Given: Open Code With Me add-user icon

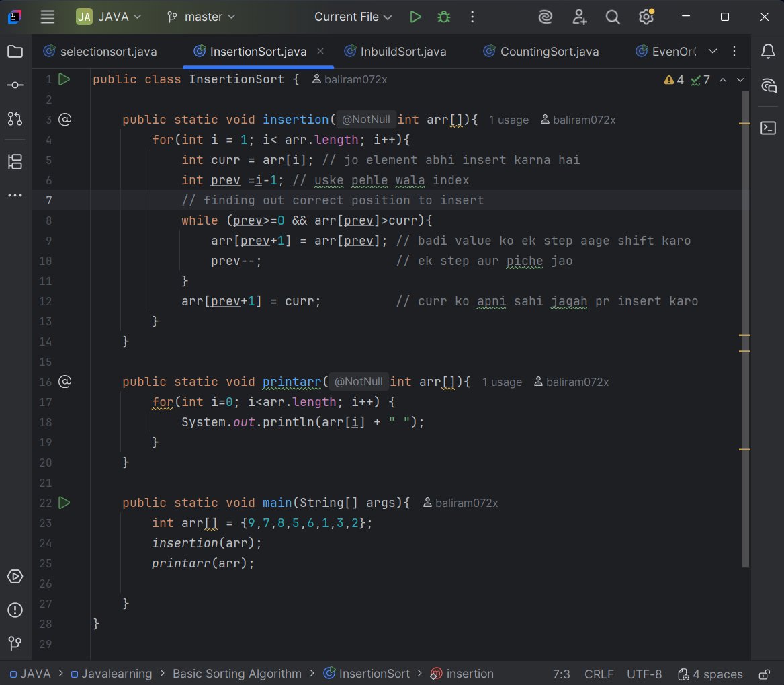Looking at the screenshot, I should coord(580,17).
